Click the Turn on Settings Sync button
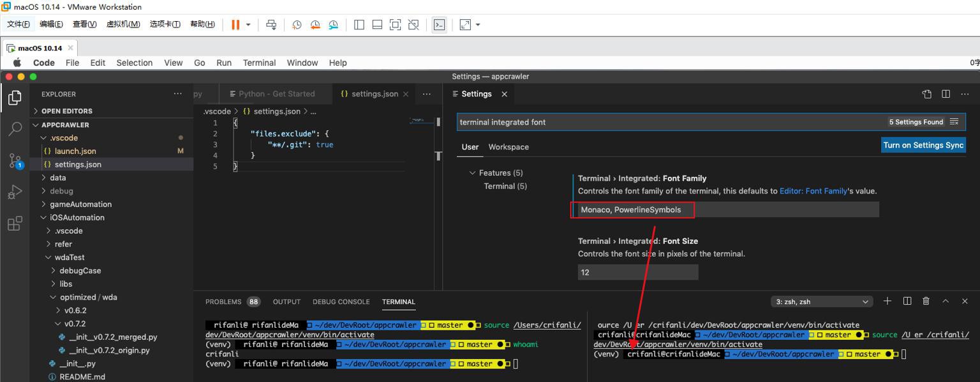Viewport: 980px width, 382px height. coord(923,145)
